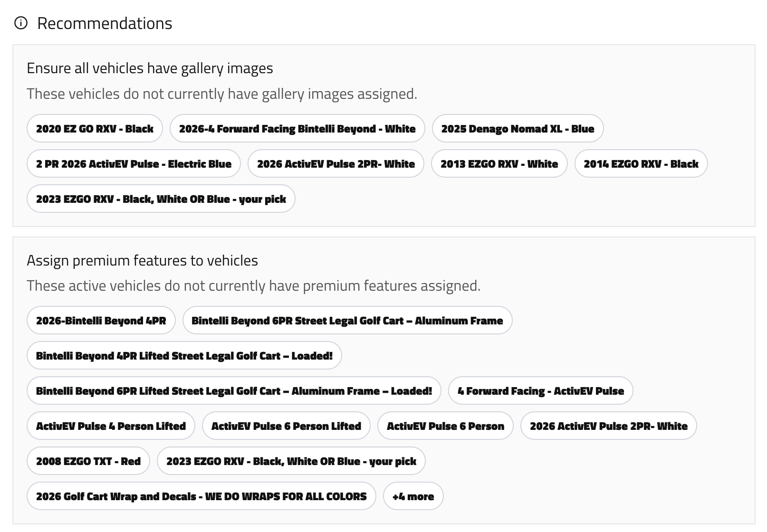Screen dimensions: 767x532
Task: Open 2026 ActivEV Pulse 2PR- White in premium features section
Action: [x=608, y=426]
